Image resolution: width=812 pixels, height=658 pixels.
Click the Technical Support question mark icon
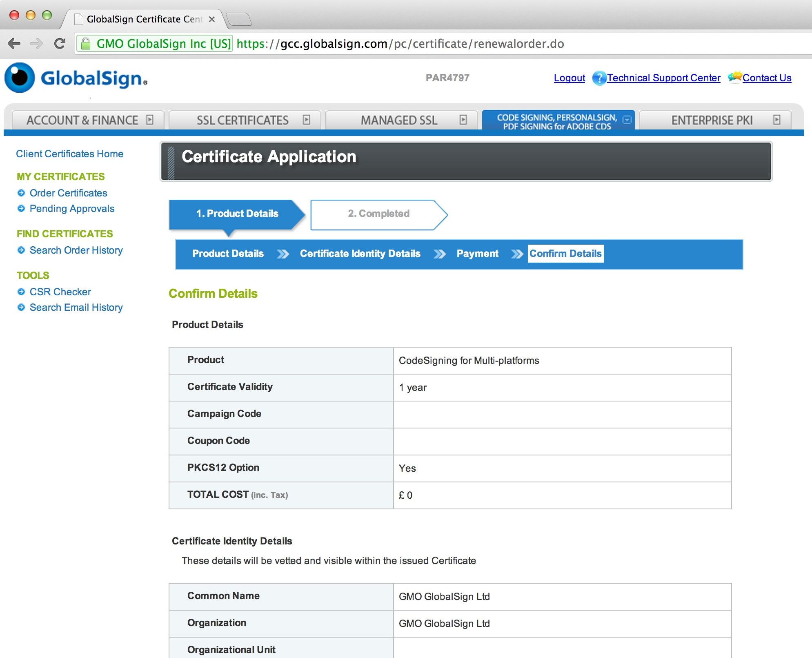point(599,78)
